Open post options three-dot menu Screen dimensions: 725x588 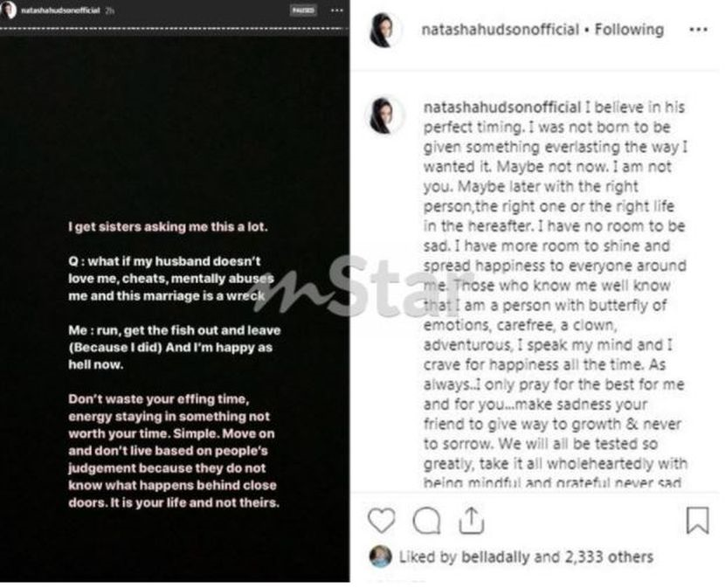pos(698,30)
